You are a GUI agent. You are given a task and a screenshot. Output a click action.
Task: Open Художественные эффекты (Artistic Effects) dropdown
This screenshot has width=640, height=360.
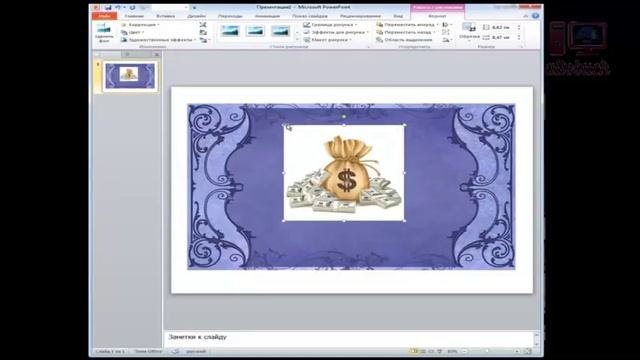(x=159, y=40)
